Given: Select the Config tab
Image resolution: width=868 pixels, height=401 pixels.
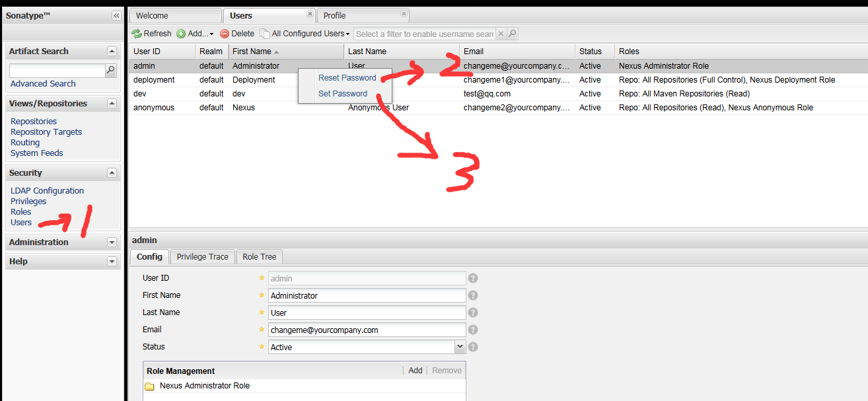Looking at the screenshot, I should 150,257.
